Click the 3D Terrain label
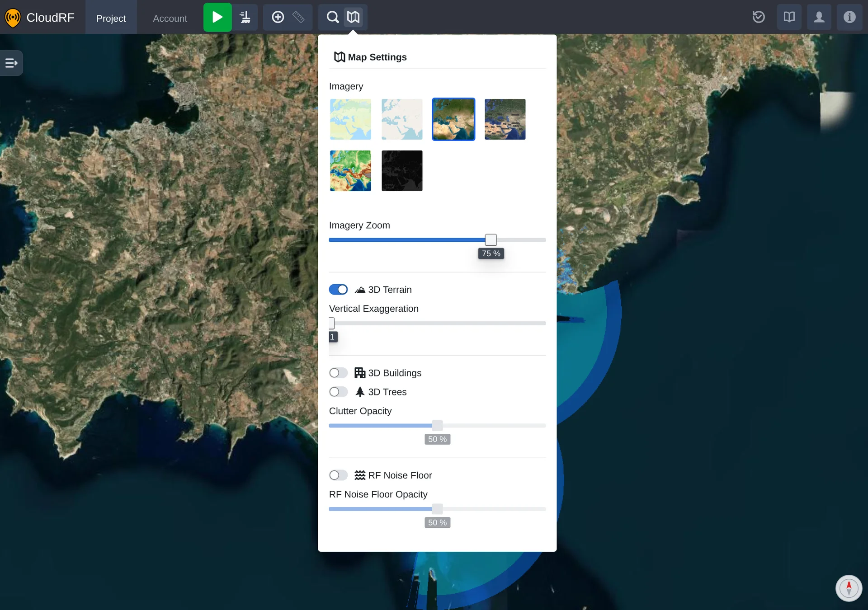Viewport: 868px width, 610px height. [x=390, y=290]
